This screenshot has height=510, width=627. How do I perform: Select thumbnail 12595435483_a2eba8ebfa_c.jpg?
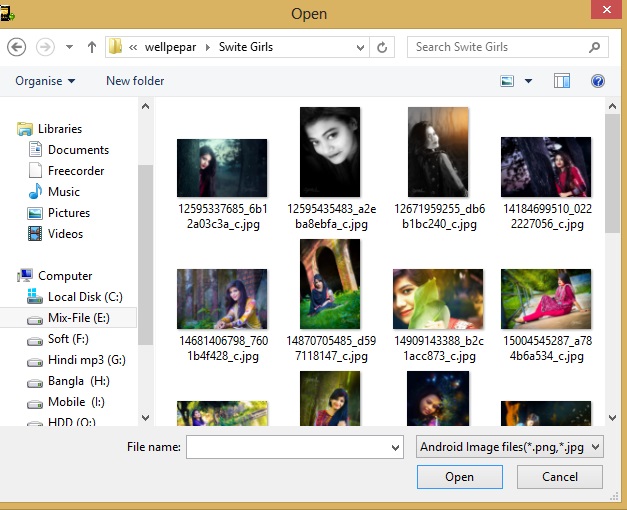(x=330, y=152)
